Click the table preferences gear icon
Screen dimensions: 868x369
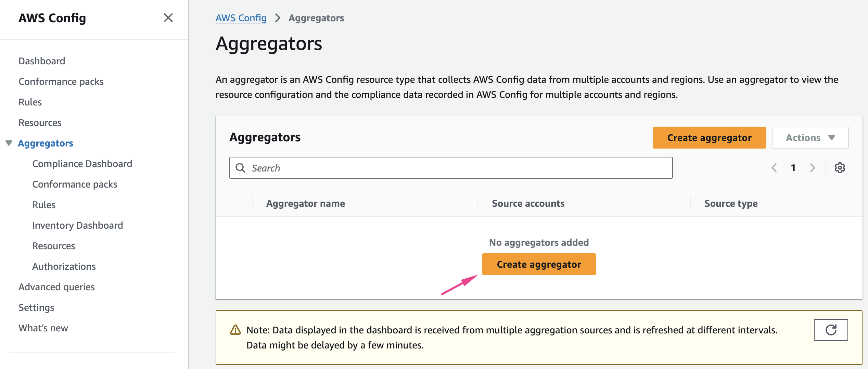pos(840,168)
